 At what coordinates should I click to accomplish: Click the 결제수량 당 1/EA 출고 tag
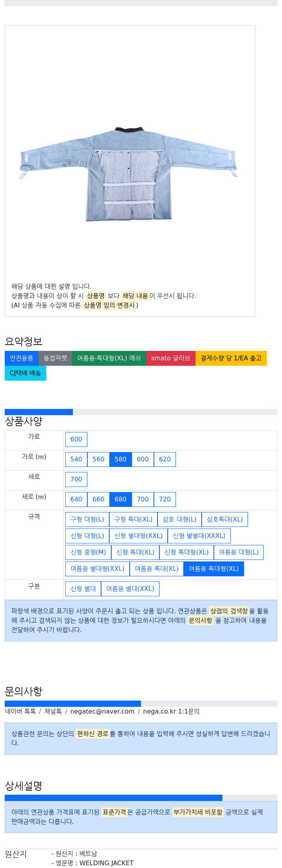click(231, 358)
